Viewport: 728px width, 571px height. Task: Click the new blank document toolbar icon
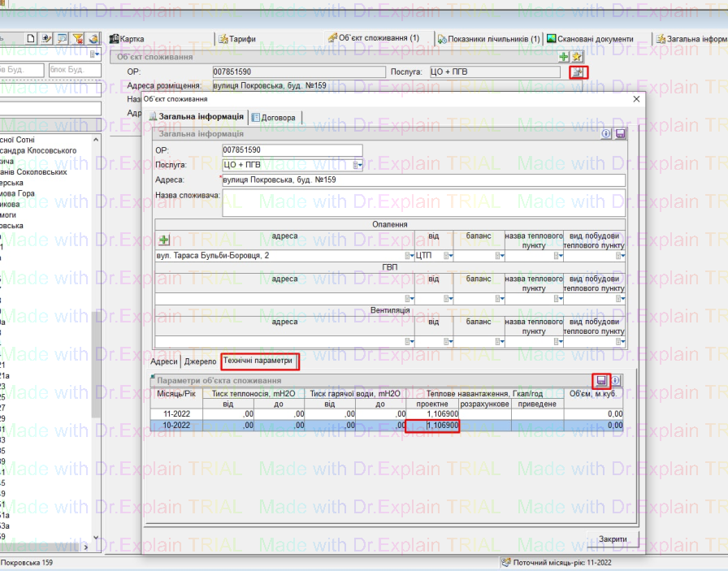tap(31, 38)
